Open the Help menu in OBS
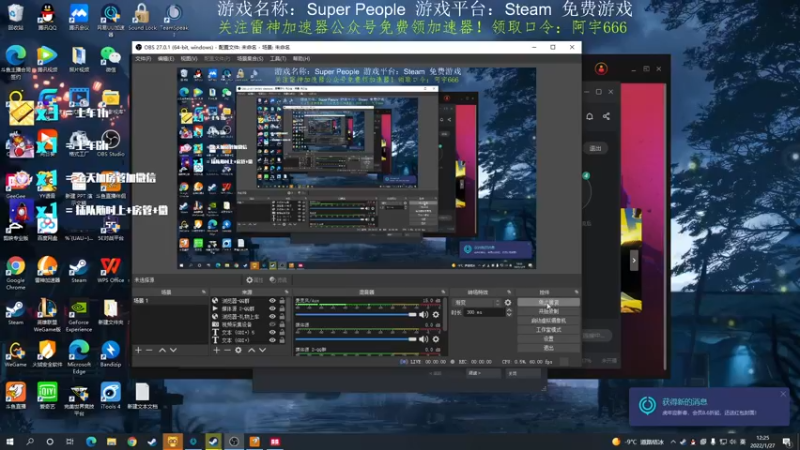 [301, 59]
